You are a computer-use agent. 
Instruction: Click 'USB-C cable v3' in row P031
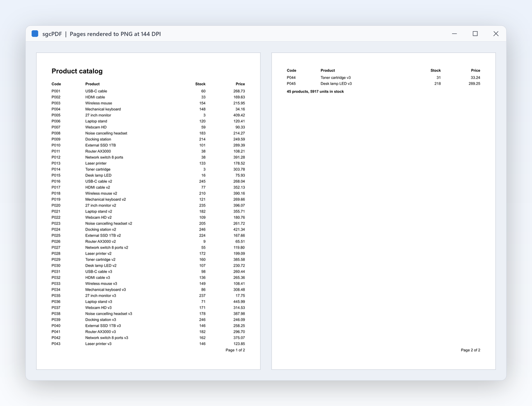[99, 272]
